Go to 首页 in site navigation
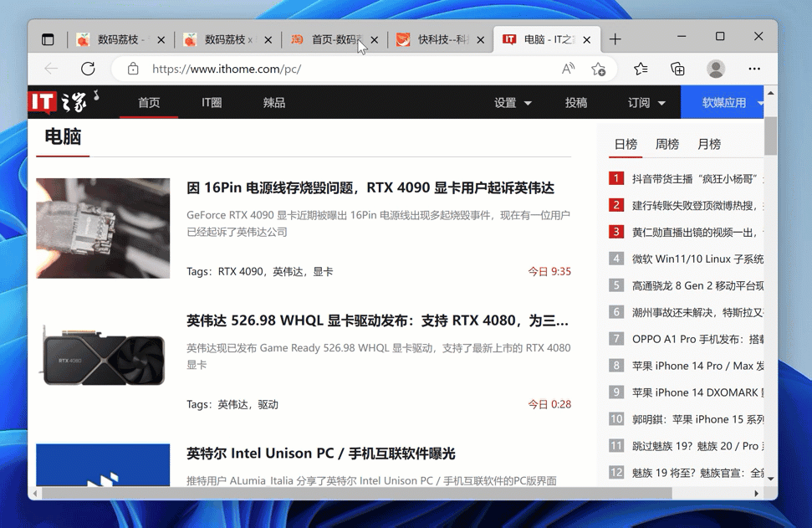This screenshot has height=528, width=812. (x=149, y=103)
